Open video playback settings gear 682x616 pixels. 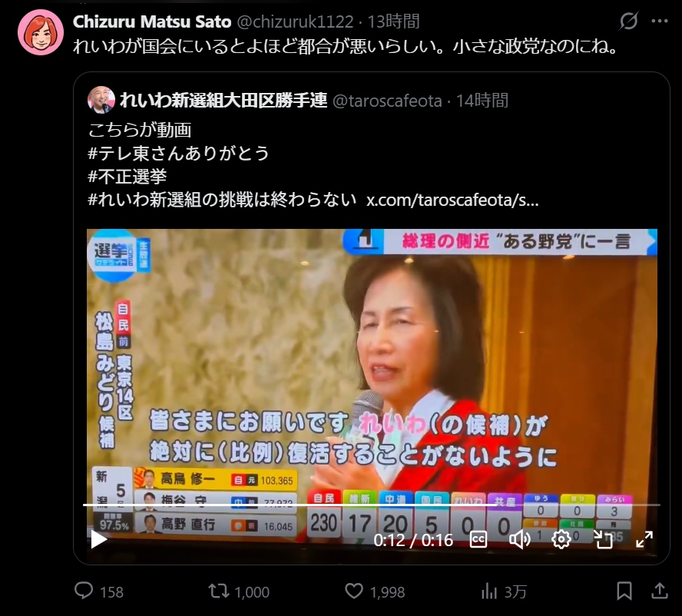point(561,540)
